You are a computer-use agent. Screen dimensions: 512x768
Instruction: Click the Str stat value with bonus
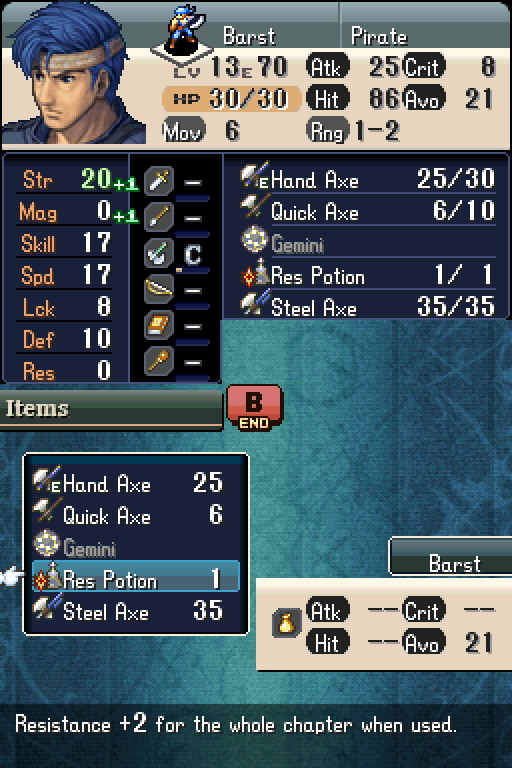click(109, 179)
